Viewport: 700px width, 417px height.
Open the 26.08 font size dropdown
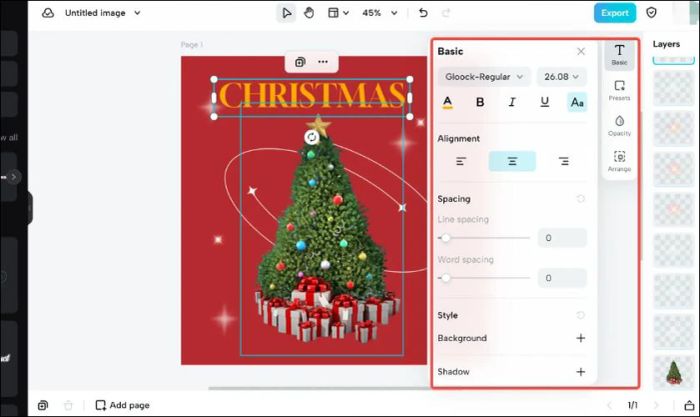coord(562,77)
